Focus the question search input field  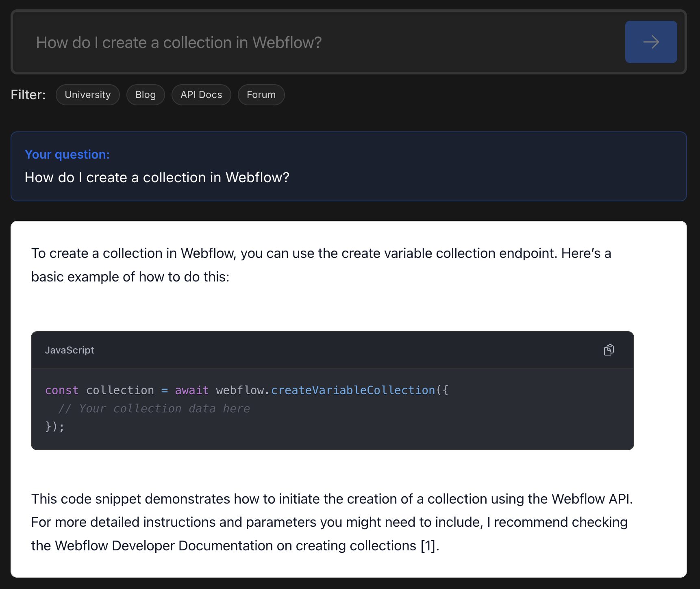(317, 42)
